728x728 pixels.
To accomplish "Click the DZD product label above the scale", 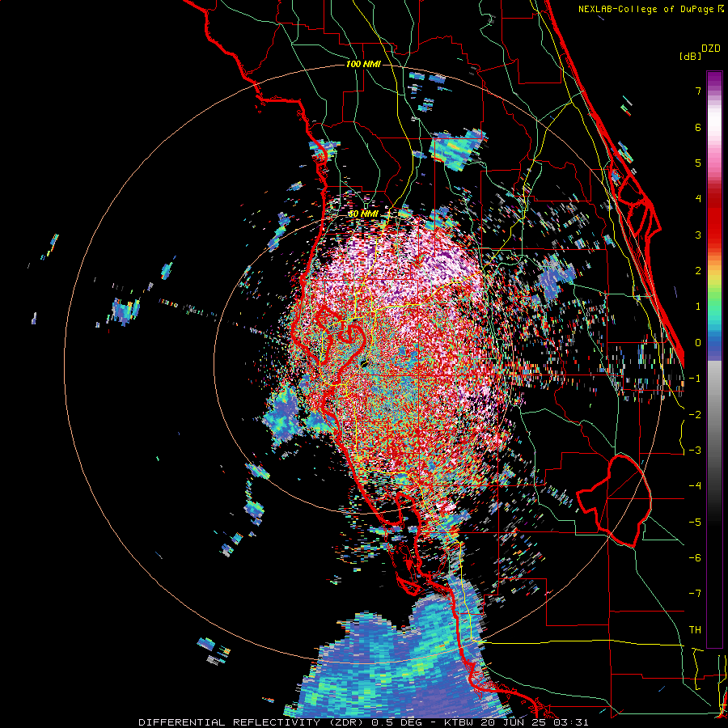I will click(711, 49).
